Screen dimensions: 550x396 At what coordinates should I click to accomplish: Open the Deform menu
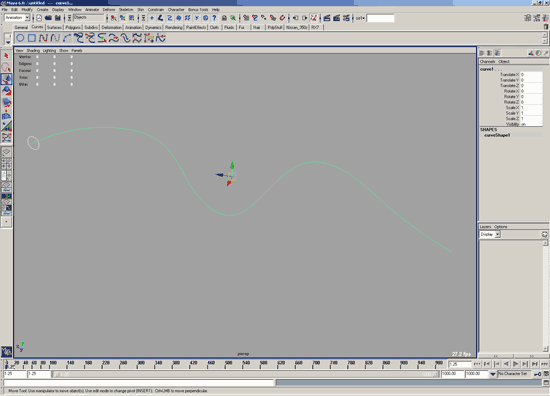coord(109,9)
